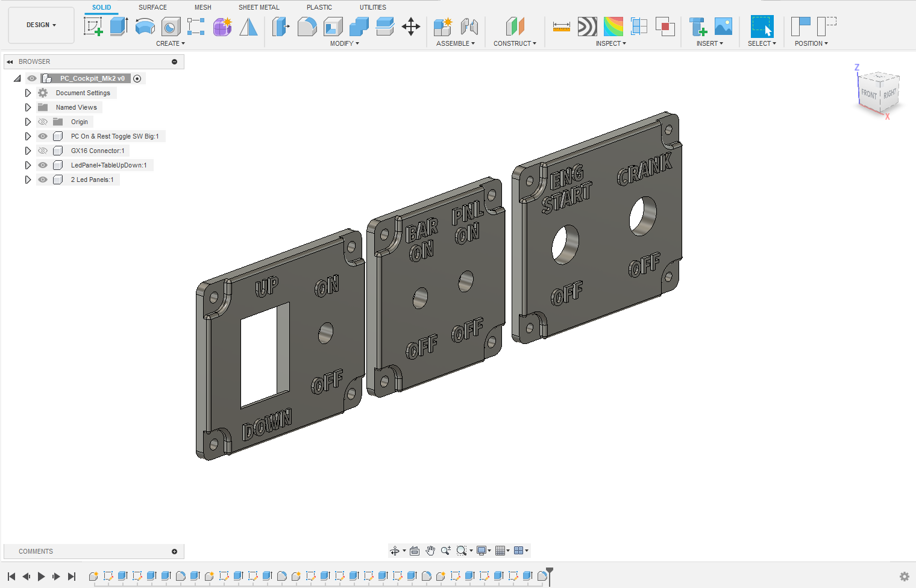This screenshot has width=916, height=588.
Task: Show the GX16 Connector:1 component
Action: (43, 151)
